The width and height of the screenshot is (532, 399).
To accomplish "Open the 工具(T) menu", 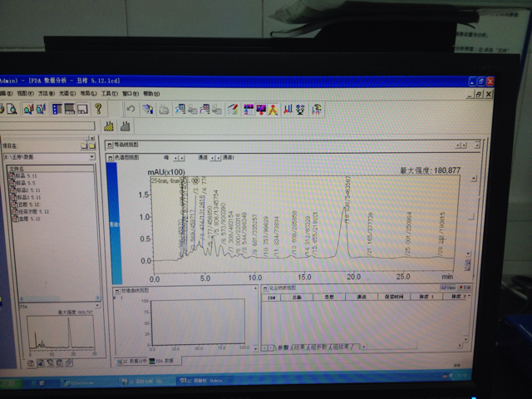I will tap(109, 93).
